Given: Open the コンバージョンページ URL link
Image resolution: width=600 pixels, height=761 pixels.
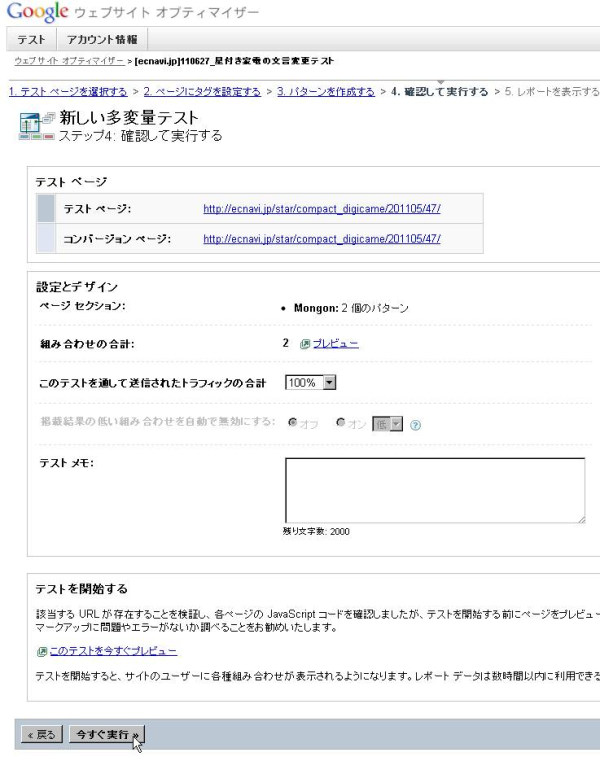Looking at the screenshot, I should pos(322,239).
